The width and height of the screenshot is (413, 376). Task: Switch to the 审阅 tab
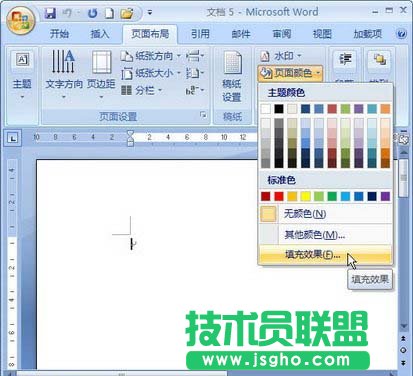pos(282,34)
